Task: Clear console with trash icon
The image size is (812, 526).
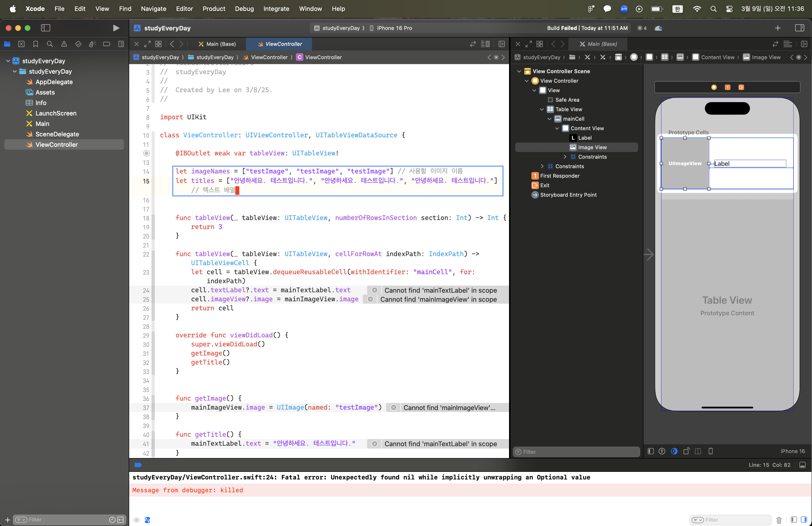Action: [779, 520]
